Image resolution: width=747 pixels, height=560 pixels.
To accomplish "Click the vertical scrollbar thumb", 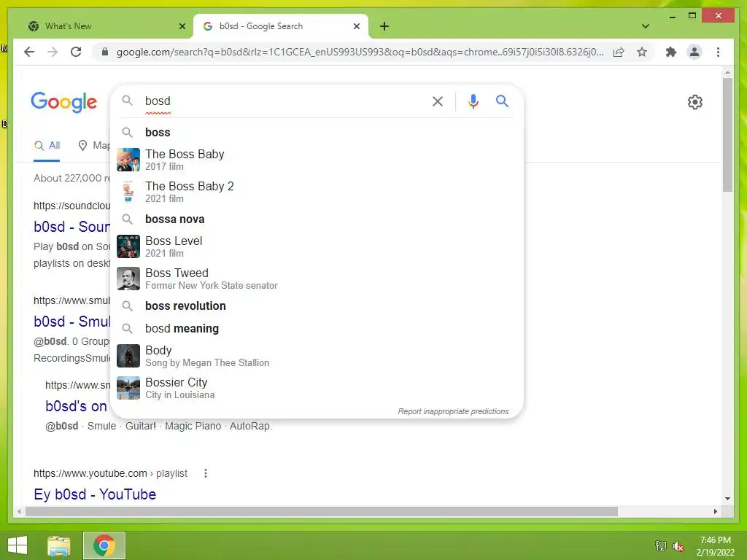I will point(727,135).
